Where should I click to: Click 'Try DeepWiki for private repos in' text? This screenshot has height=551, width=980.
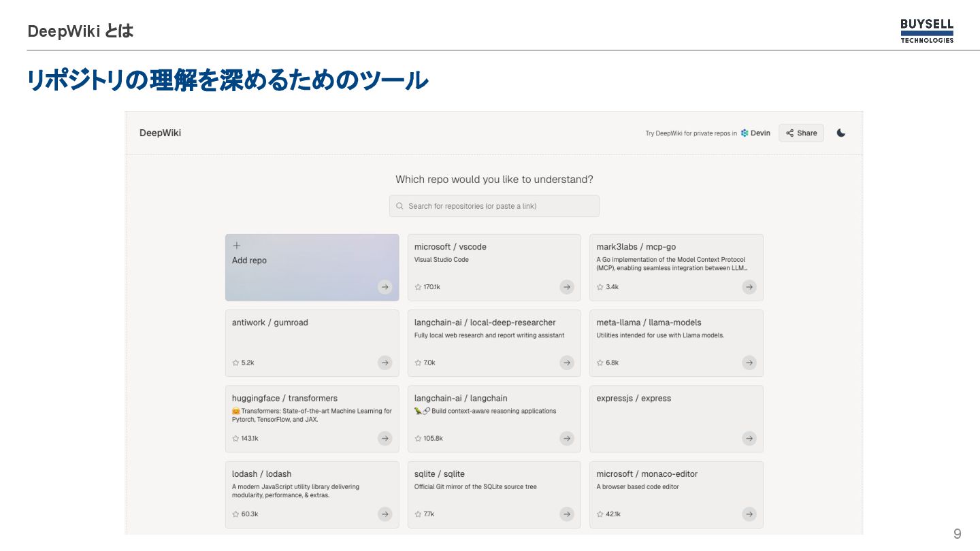pyautogui.click(x=691, y=133)
